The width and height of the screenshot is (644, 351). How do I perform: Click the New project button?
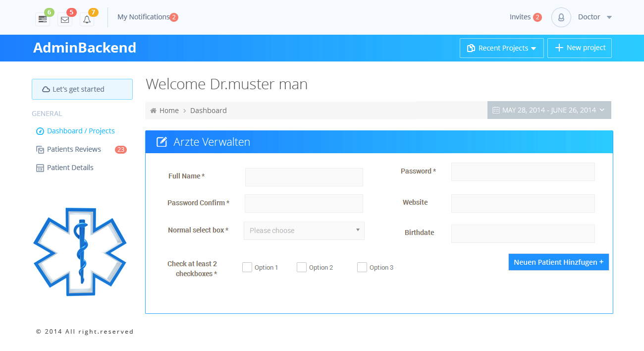[579, 48]
